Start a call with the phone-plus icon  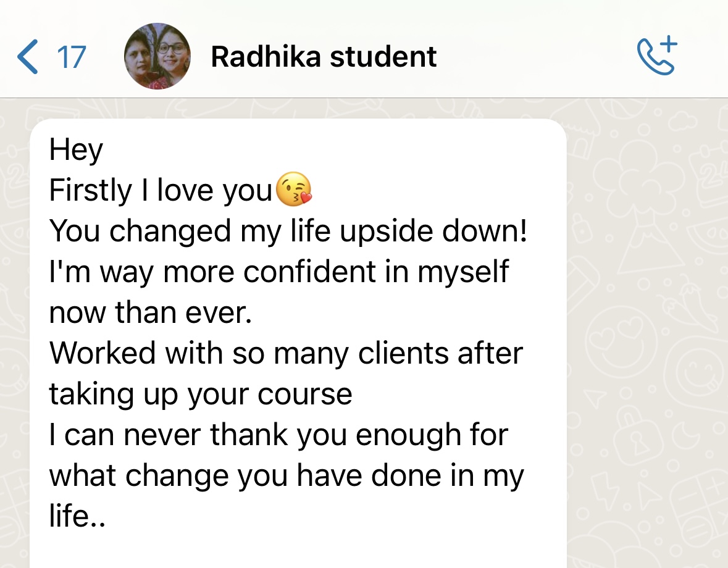656,57
